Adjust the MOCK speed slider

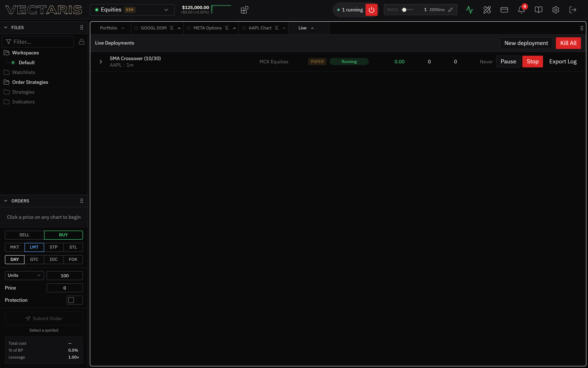pos(407,10)
